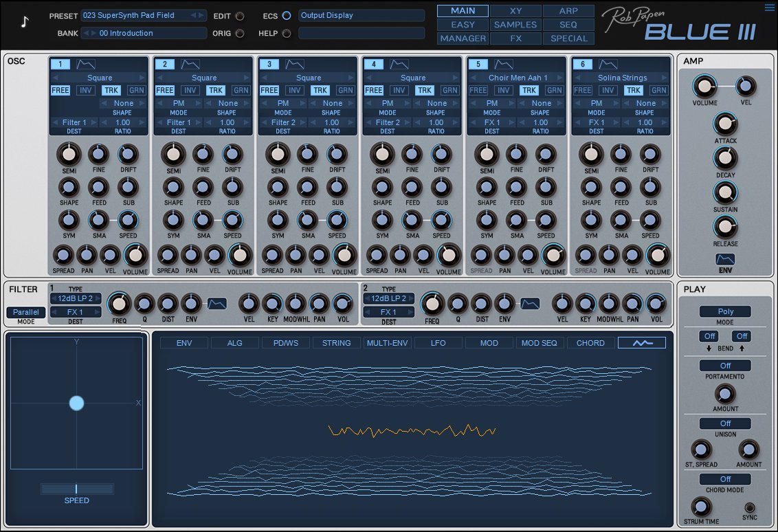The image size is (778, 532).
Task: Select Parallel filter routing
Action: 25,312
